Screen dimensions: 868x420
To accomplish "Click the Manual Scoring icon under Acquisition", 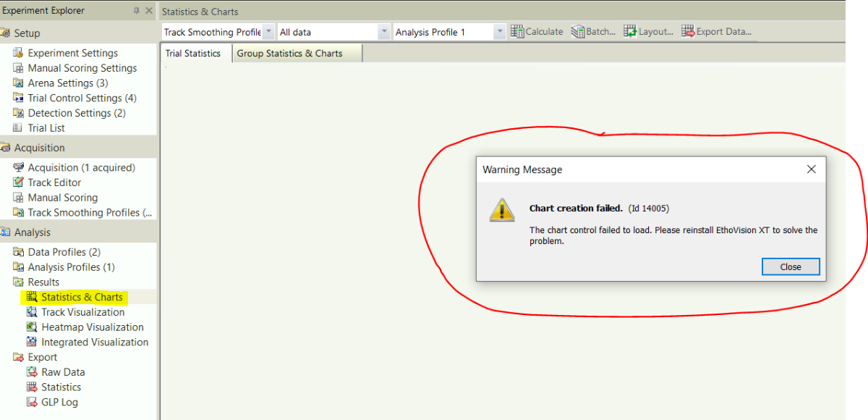I will tap(18, 198).
